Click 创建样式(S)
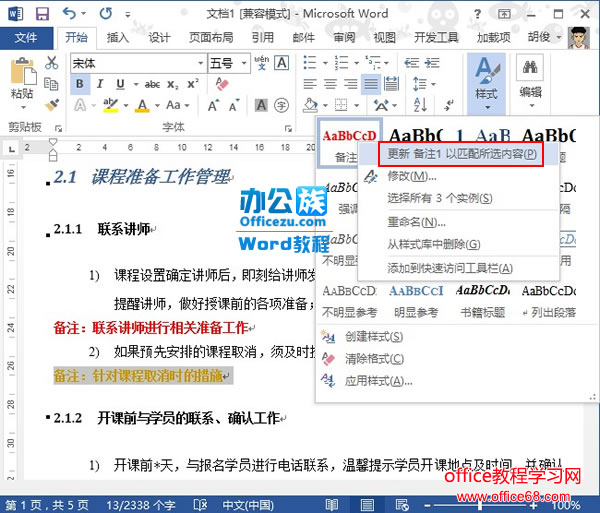600x513 pixels. tap(374, 337)
